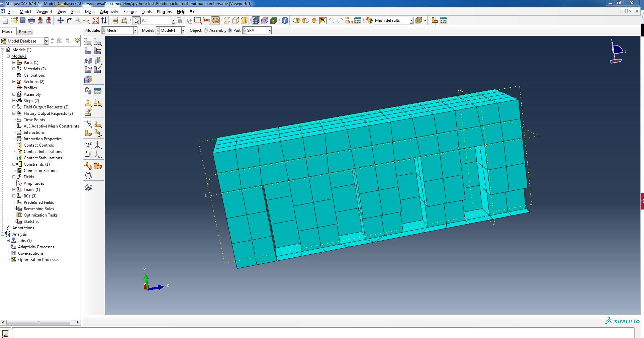Viewport: 644px width, 338px height.
Task: Select the Assembly object radio button
Action: (x=206, y=30)
